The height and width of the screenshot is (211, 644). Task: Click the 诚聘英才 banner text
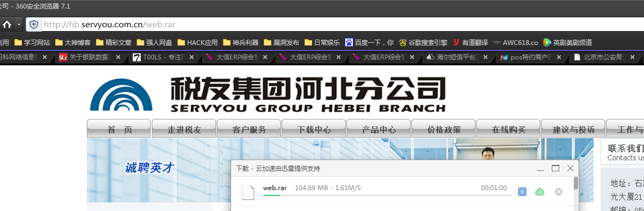150,168
